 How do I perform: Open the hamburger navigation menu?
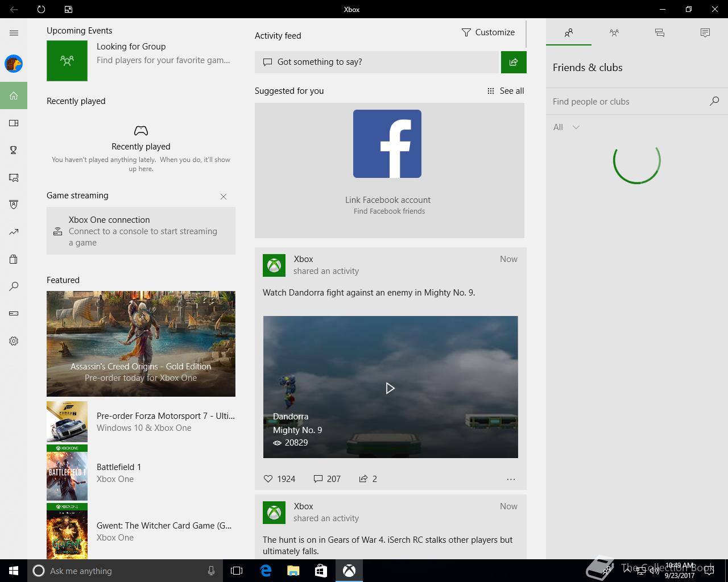click(14, 33)
